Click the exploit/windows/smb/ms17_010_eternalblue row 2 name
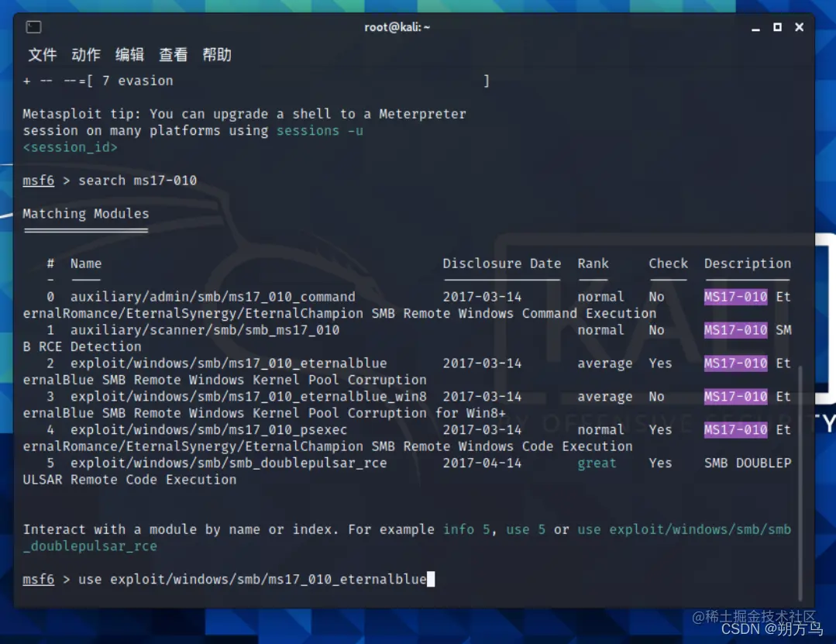 (229, 363)
